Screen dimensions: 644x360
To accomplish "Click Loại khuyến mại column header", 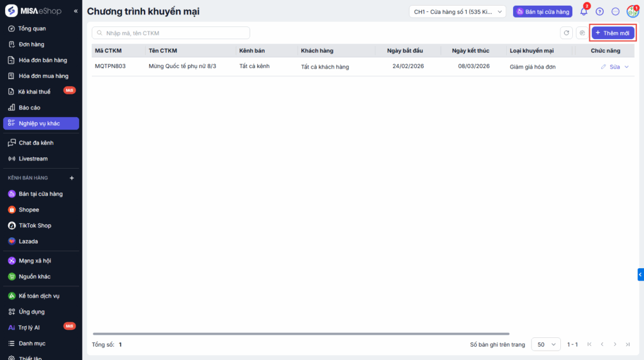I will click(x=531, y=50).
